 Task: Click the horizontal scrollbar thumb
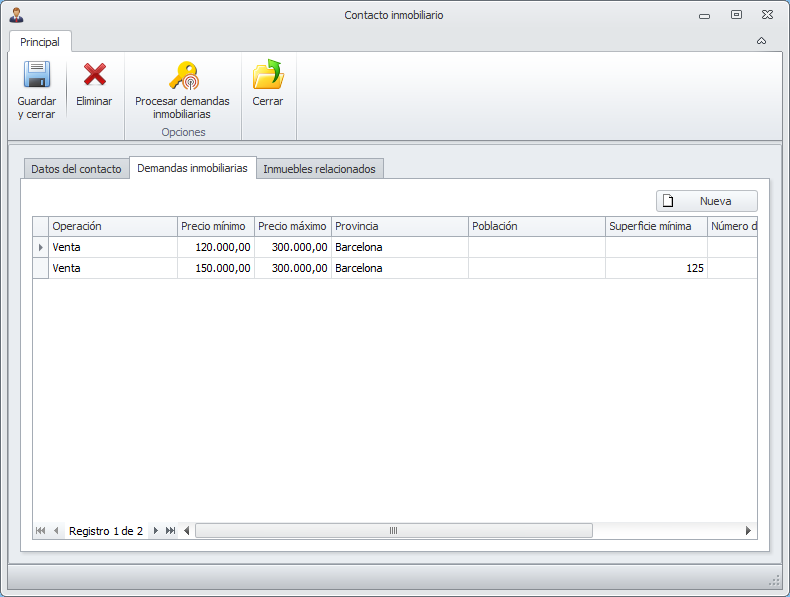[394, 530]
